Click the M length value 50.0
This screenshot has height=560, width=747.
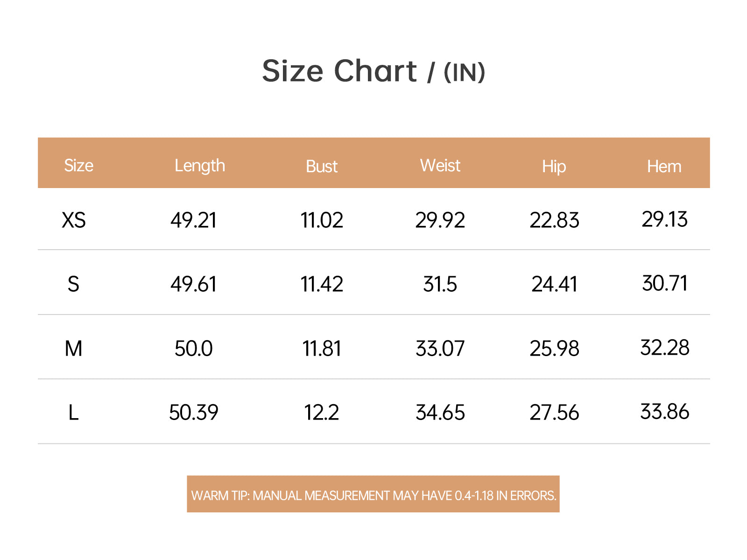coord(193,349)
